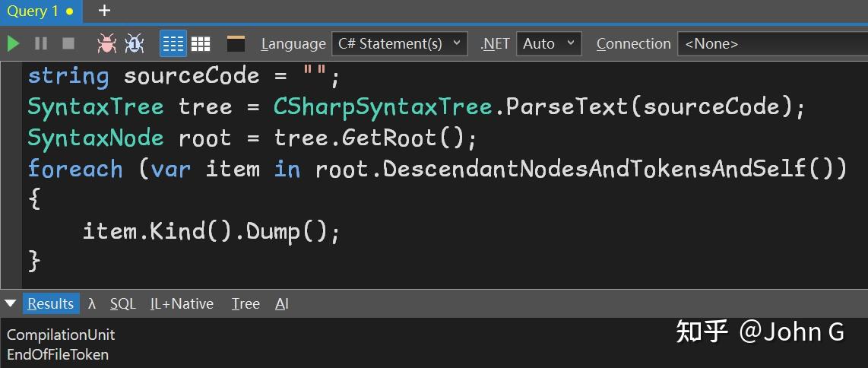
Task: Pause the running query
Action: coord(41,43)
